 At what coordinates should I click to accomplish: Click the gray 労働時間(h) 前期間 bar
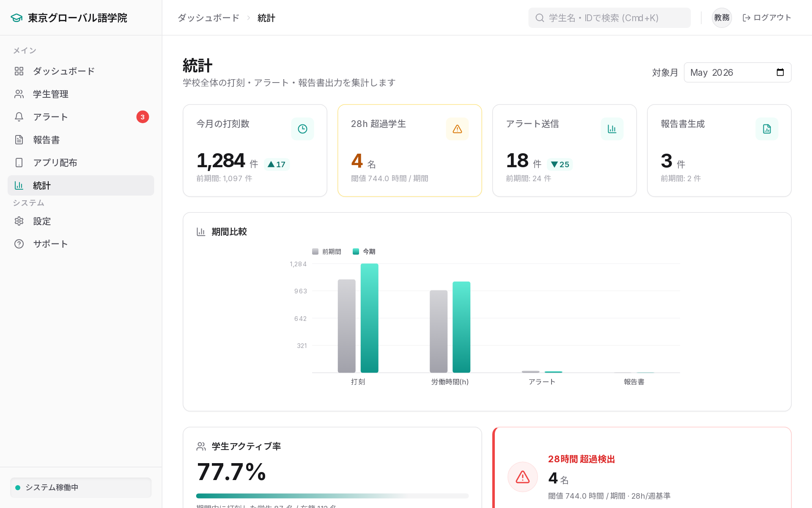coord(439,331)
